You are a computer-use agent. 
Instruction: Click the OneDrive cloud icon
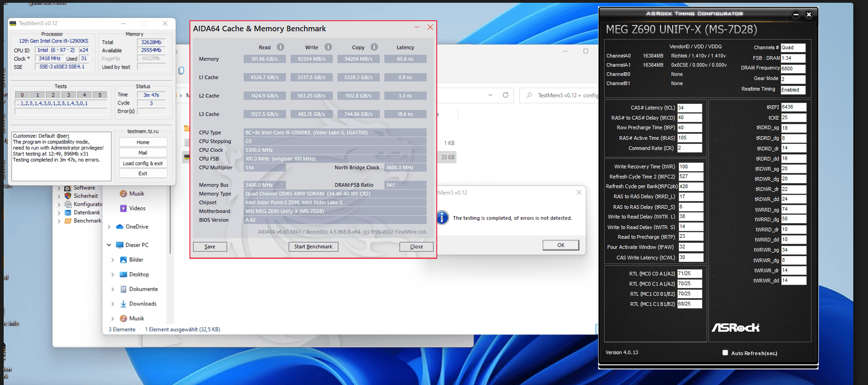click(x=120, y=227)
